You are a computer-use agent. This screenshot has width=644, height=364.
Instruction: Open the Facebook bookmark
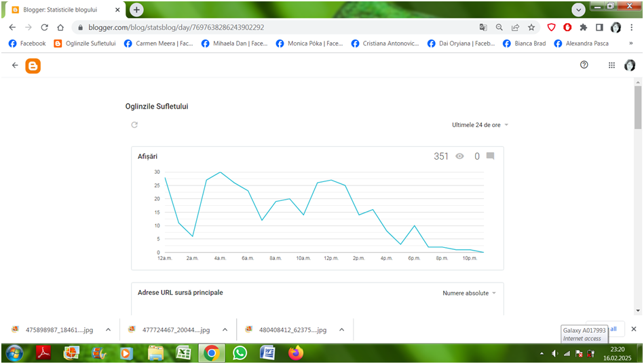(27, 43)
